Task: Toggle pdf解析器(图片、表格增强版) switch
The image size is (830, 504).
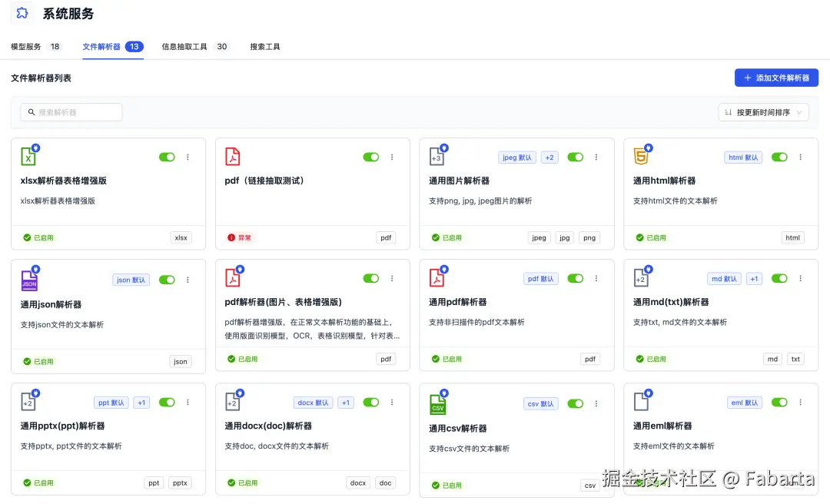Action: pos(371,278)
